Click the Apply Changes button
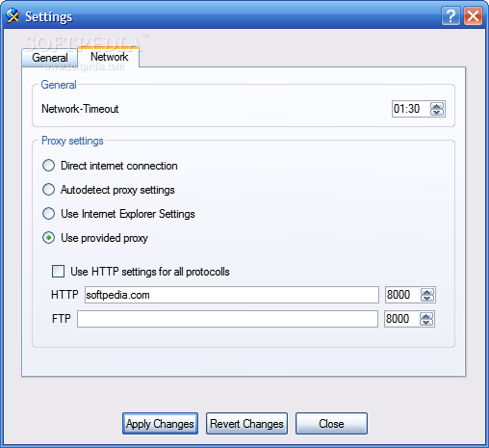This screenshot has width=489, height=448. coord(160,424)
